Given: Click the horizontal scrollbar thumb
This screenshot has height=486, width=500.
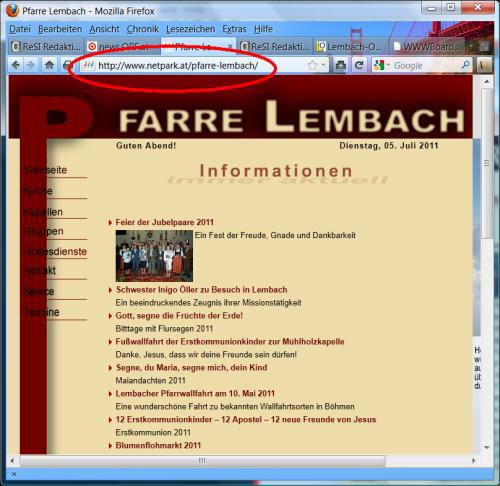Looking at the screenshot, I should [x=202, y=461].
